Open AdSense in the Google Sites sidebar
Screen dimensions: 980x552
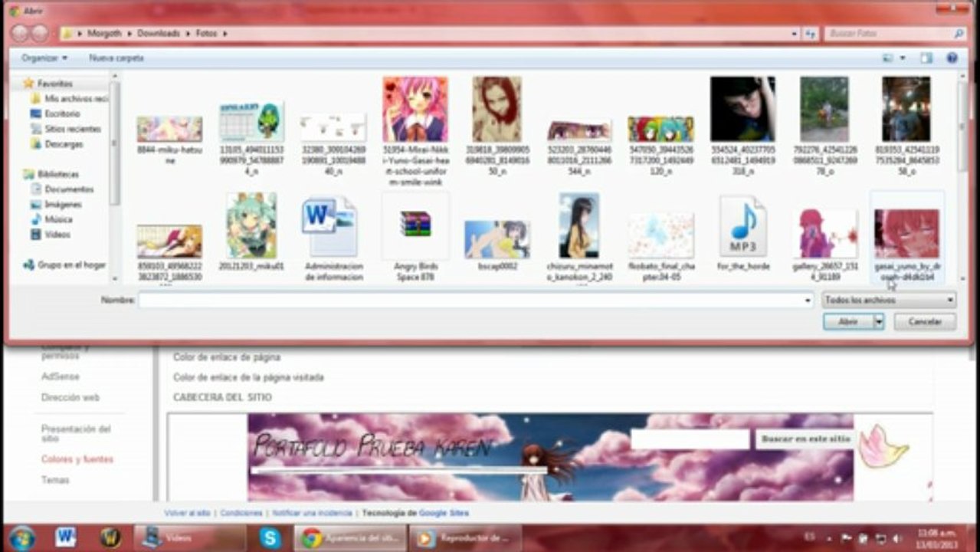61,376
